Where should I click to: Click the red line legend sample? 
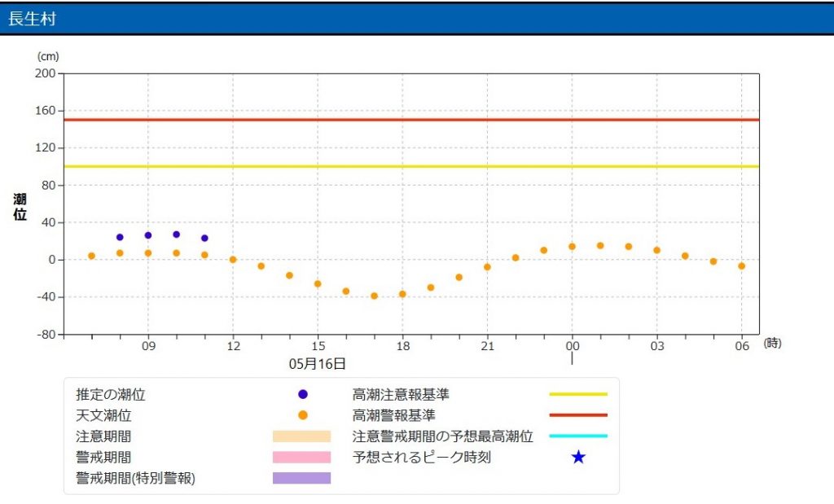578,415
